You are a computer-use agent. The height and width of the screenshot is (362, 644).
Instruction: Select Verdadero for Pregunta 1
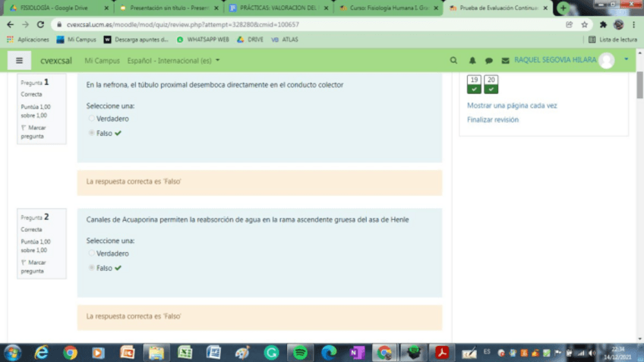91,118
